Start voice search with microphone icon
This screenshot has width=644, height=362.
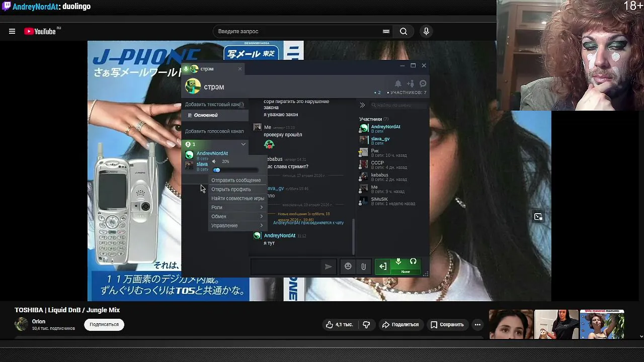(426, 31)
